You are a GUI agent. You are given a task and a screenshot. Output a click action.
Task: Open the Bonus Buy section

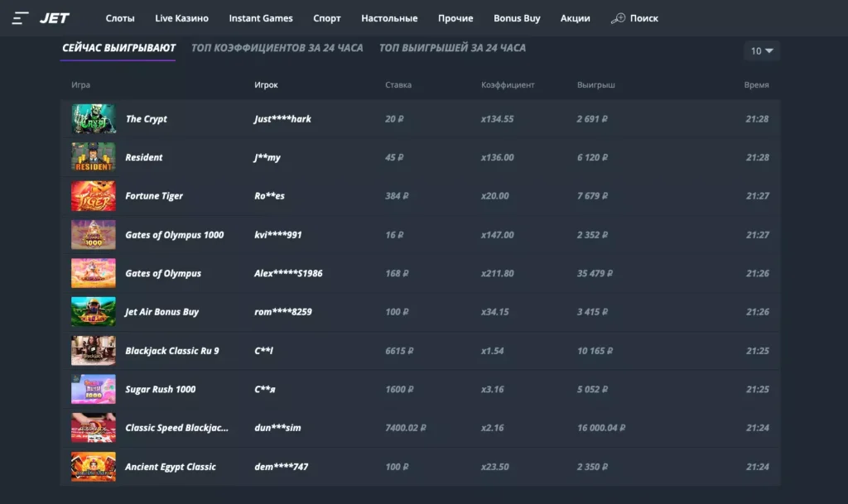click(517, 17)
